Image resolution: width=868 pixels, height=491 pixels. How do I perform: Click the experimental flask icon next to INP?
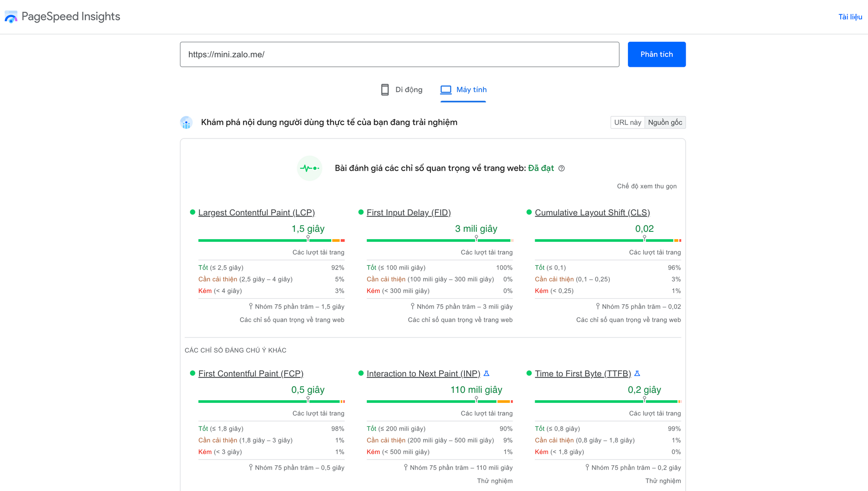click(487, 373)
